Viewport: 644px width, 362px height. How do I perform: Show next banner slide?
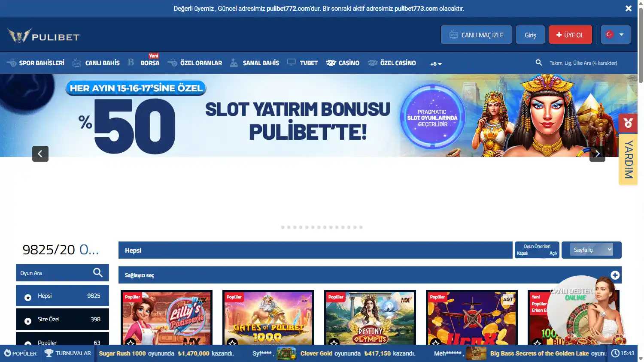[x=597, y=154]
